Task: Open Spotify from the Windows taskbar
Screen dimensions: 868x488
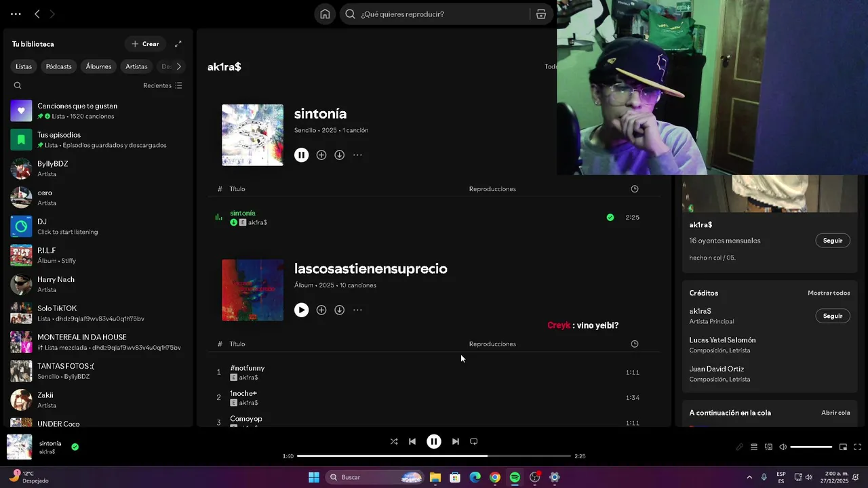Action: coord(515,477)
